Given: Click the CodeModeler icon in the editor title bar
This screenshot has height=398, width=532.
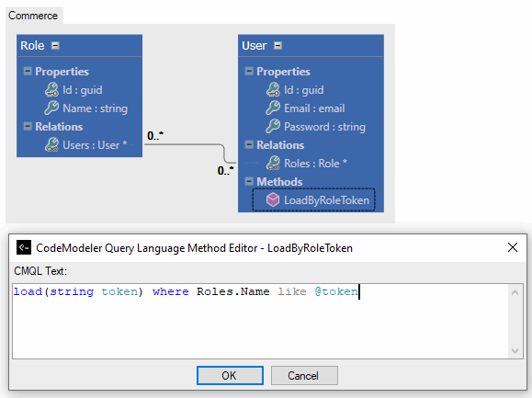Looking at the screenshot, I should tap(24, 247).
